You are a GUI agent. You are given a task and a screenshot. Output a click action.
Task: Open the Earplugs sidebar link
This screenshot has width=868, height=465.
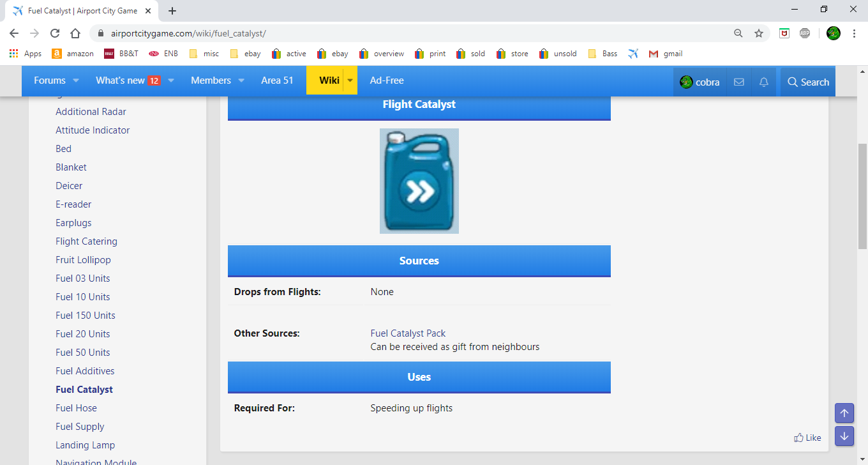click(x=73, y=223)
